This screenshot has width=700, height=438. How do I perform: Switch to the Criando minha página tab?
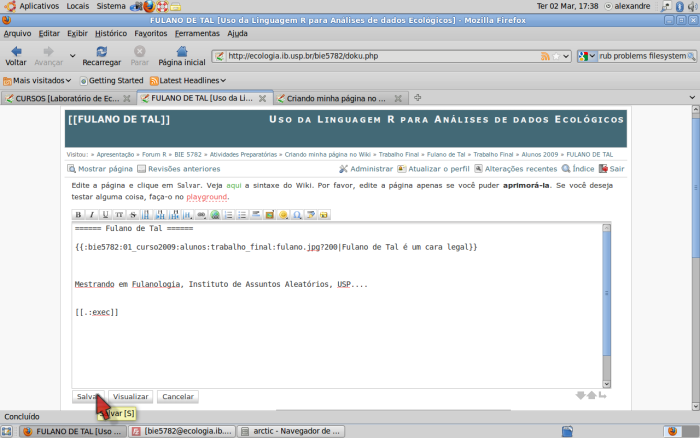pyautogui.click(x=338, y=98)
